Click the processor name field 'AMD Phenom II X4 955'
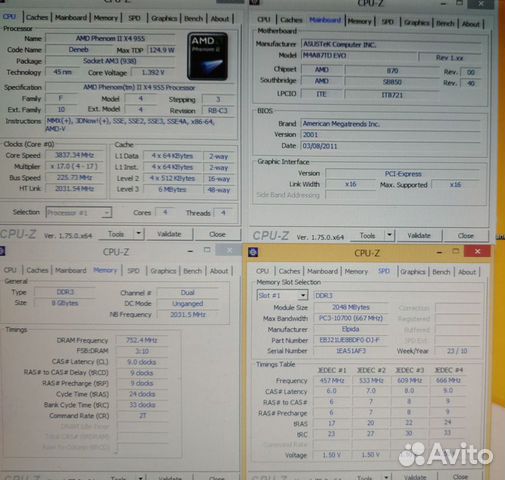 pos(110,38)
